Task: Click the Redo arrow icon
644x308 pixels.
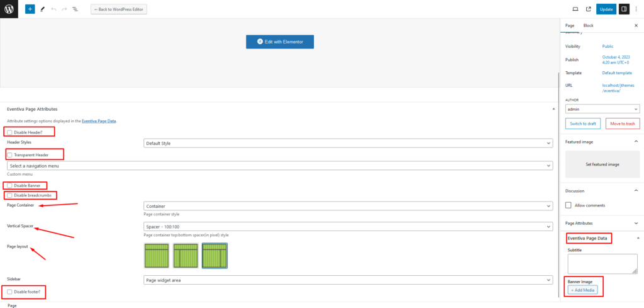Action: [64, 9]
